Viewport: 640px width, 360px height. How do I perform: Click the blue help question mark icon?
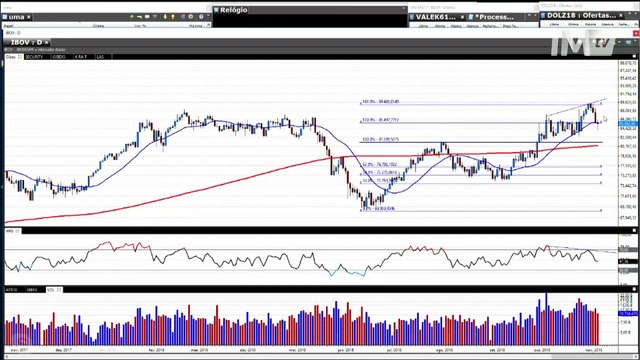point(201,17)
